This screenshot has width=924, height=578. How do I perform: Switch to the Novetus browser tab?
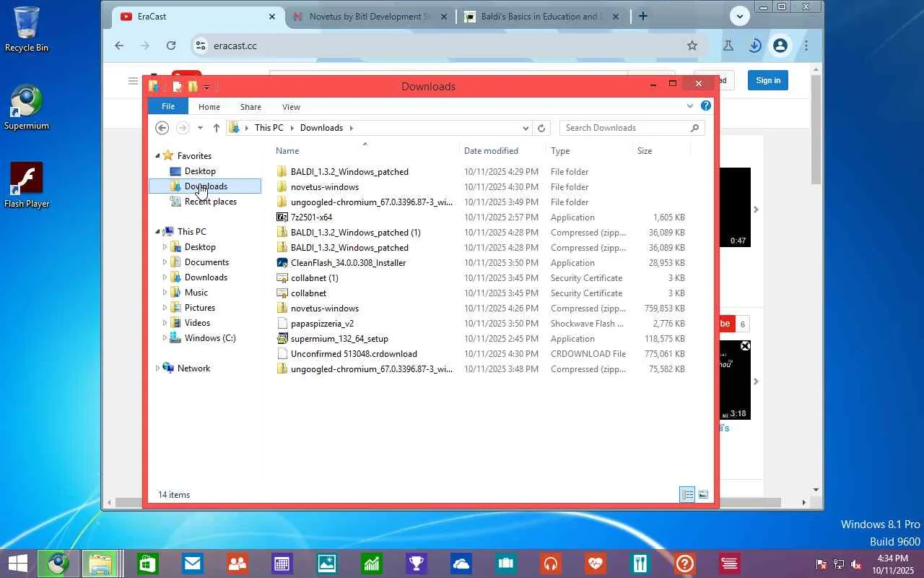[370, 17]
